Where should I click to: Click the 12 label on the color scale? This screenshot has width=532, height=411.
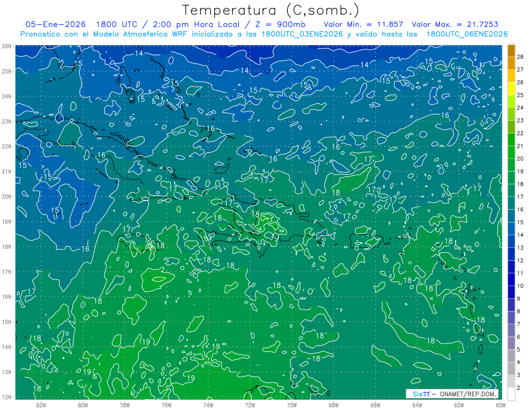pos(520,261)
